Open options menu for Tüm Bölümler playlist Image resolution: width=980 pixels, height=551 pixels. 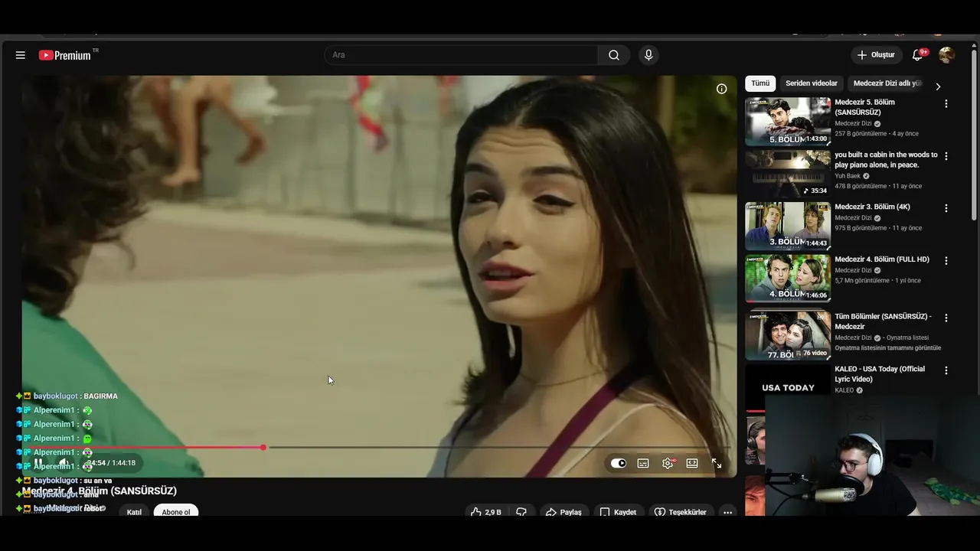pyautogui.click(x=946, y=318)
